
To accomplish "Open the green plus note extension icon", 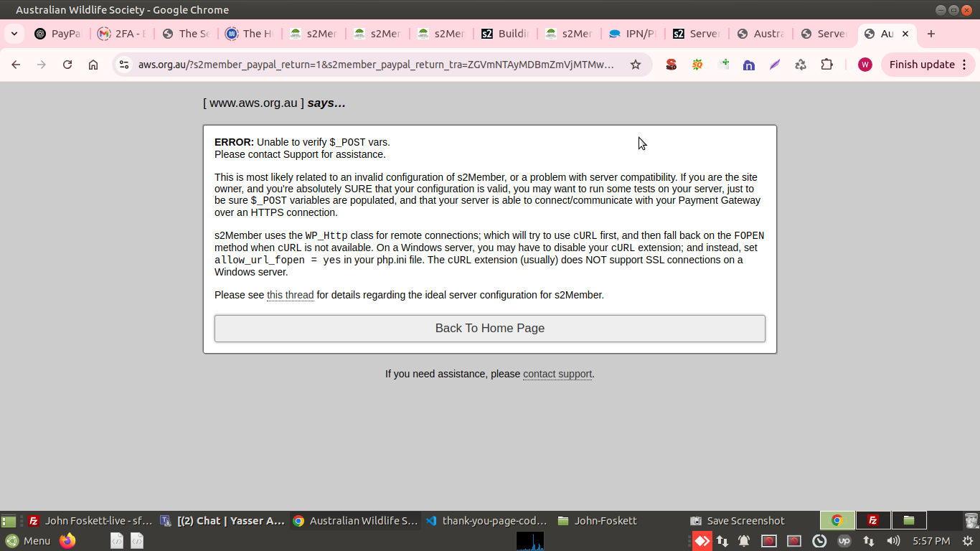I will (723, 65).
